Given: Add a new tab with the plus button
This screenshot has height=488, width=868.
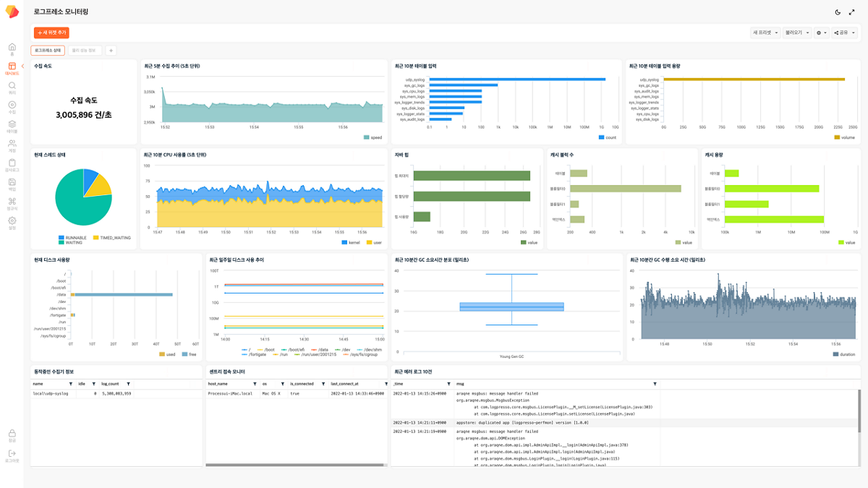Looking at the screenshot, I should 111,51.
